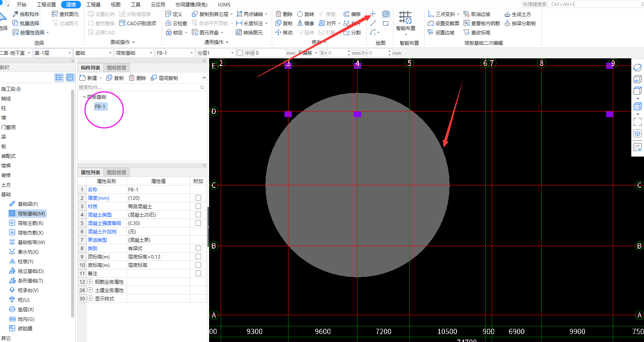This screenshot has width=644, height=342.
Task: Click 查找图元 find element tool
Action: pyautogui.click(x=65, y=14)
